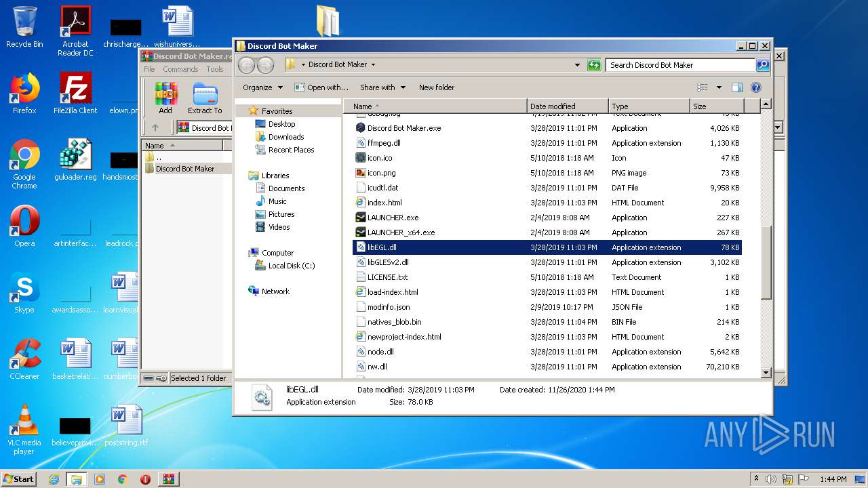Viewport: 868px width, 488px height.
Task: Click New folder button
Action: [x=437, y=87]
